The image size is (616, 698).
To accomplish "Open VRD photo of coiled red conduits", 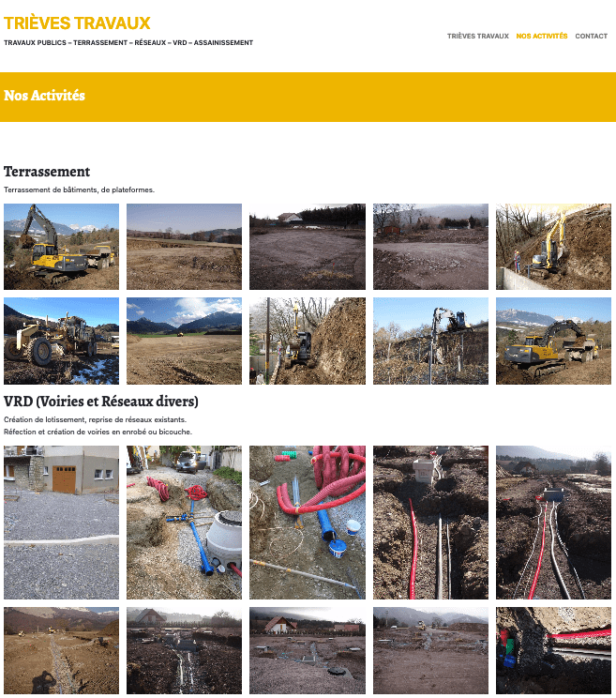I will click(308, 523).
